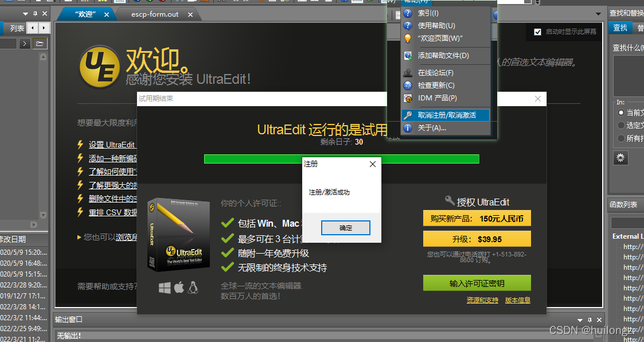Select the 查找 tab in find panel
This screenshot has width=644, height=342.
point(620,28)
